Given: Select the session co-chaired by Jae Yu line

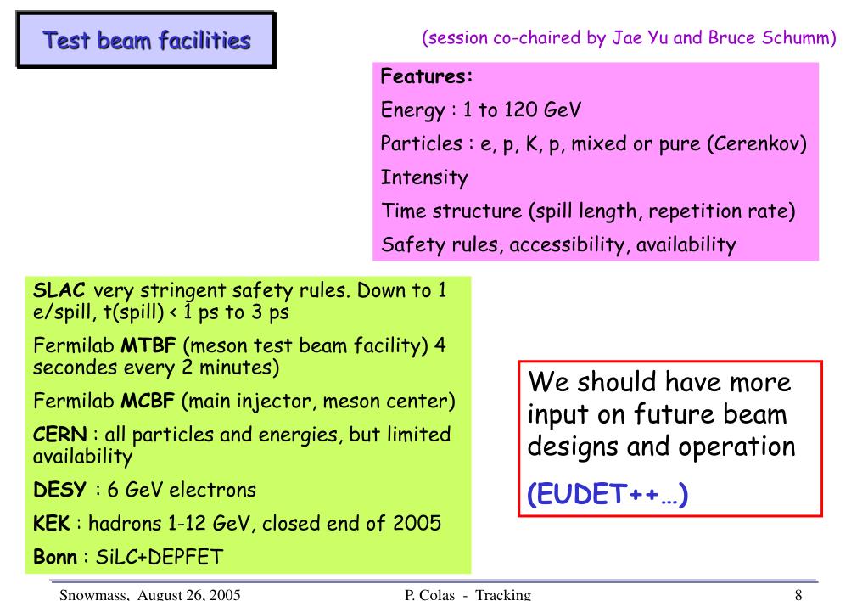Looking at the screenshot, I should pos(629,37).
